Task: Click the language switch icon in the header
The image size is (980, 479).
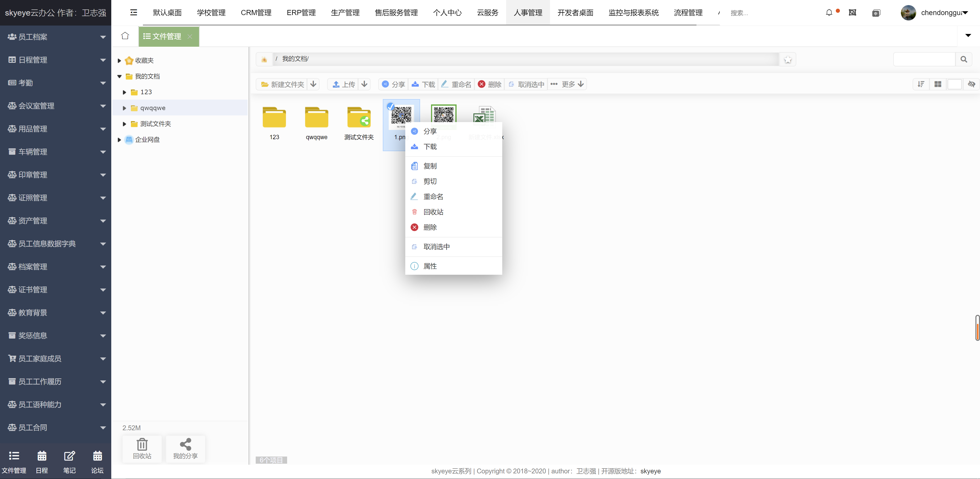Action: click(x=876, y=13)
